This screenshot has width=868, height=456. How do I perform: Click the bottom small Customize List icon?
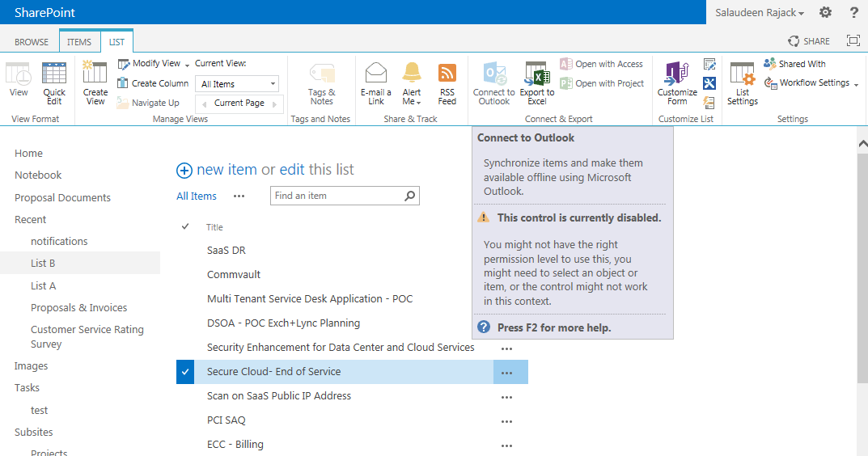709,103
